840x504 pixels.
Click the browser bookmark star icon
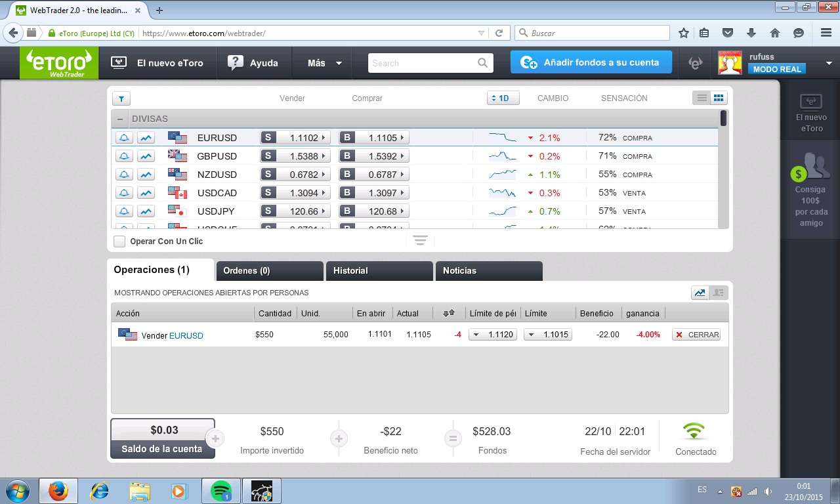point(684,33)
